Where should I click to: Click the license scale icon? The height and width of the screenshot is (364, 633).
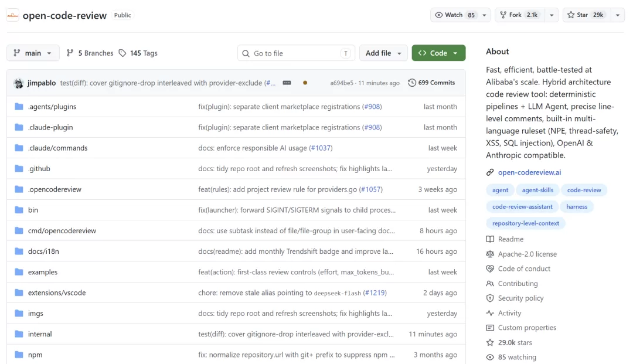tap(489, 254)
